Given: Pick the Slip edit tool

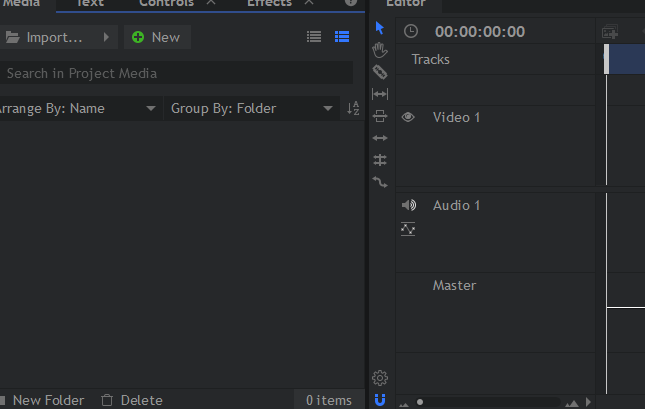Looking at the screenshot, I should tap(380, 94).
